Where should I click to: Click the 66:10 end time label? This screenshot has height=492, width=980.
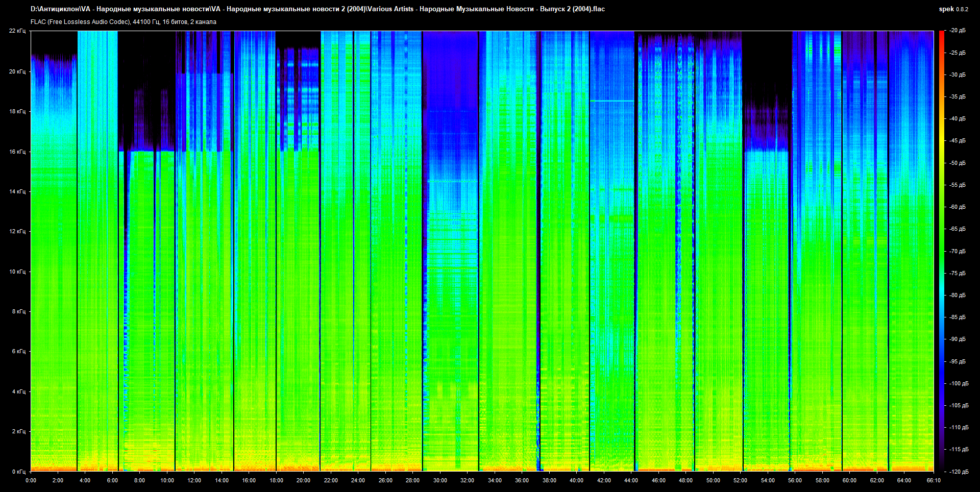click(933, 480)
